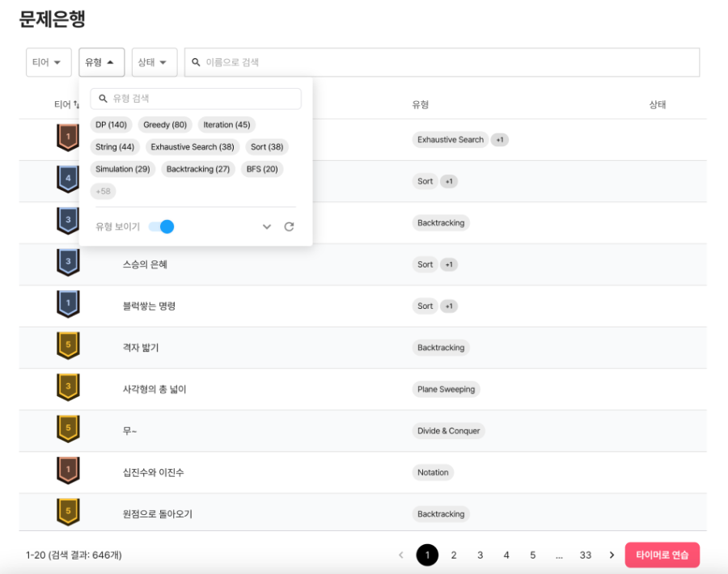This screenshot has width=728, height=574.
Task: Click the tier badge of 블럭쌓는 명령
Action: (68, 304)
